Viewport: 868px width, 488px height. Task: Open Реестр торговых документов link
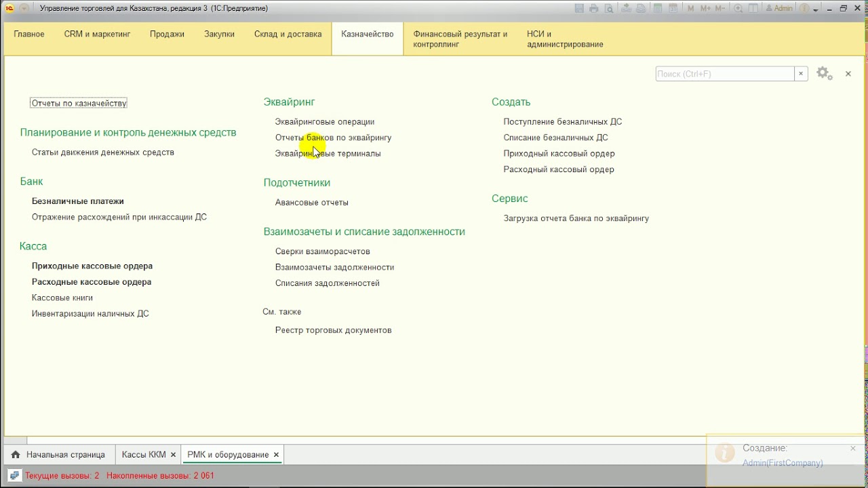334,331
